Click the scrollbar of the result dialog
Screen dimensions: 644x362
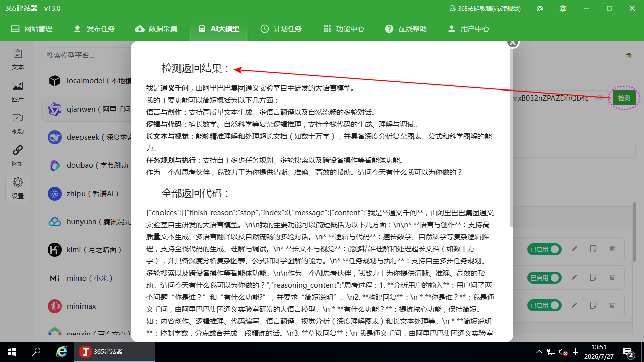512,138
